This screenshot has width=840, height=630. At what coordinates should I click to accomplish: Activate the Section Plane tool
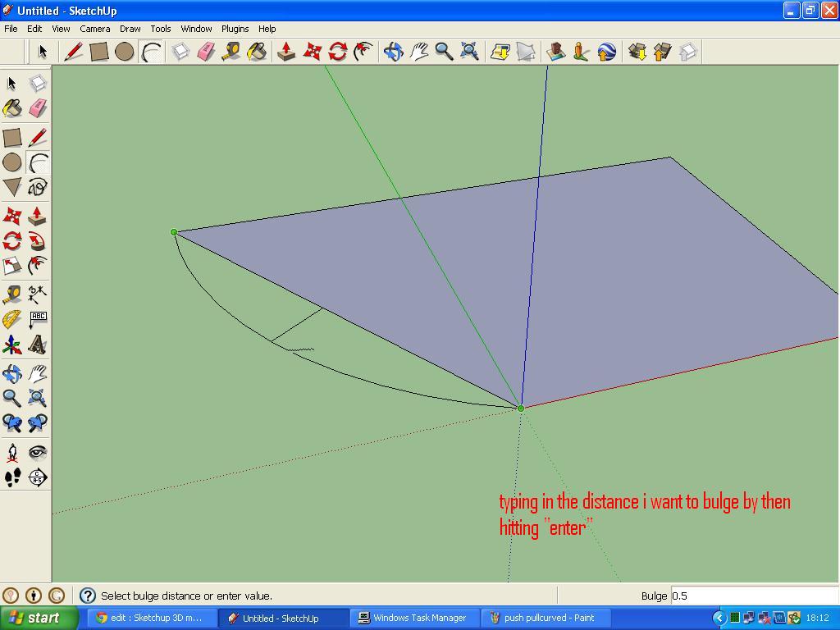click(x=38, y=477)
